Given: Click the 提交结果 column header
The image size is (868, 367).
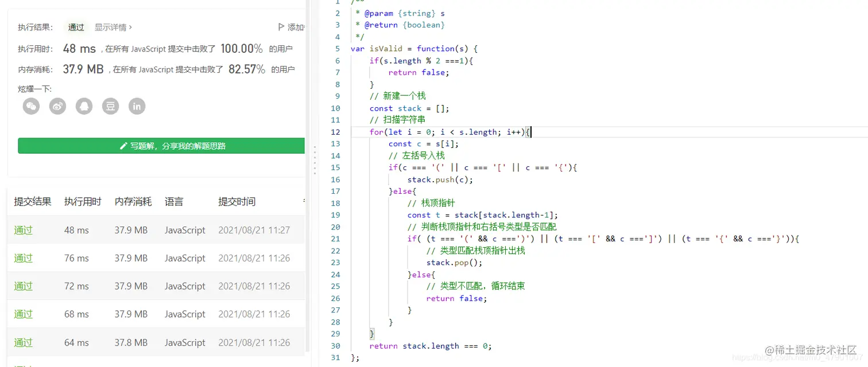Looking at the screenshot, I should (33, 202).
